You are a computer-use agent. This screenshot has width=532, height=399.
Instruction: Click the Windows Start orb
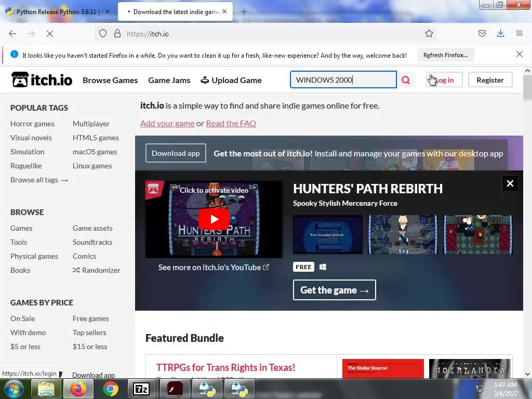point(13,389)
